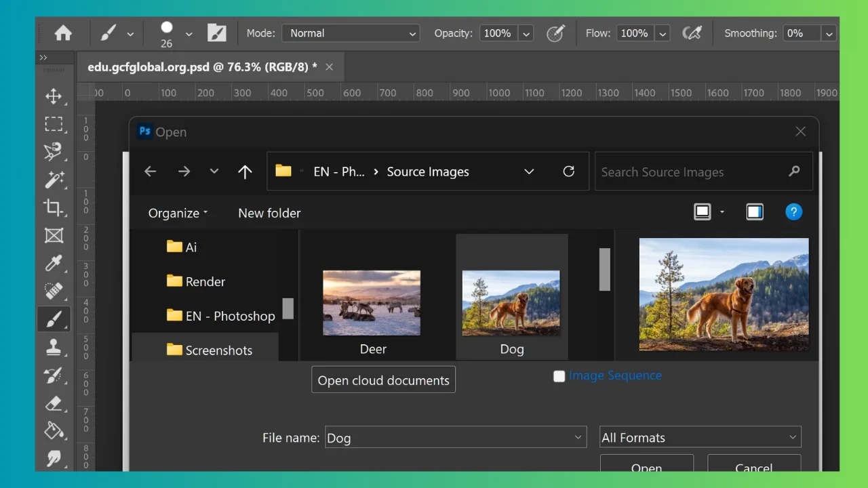Click the EN - Ph... breadcrumb
This screenshot has height=488, width=868.
coord(339,171)
